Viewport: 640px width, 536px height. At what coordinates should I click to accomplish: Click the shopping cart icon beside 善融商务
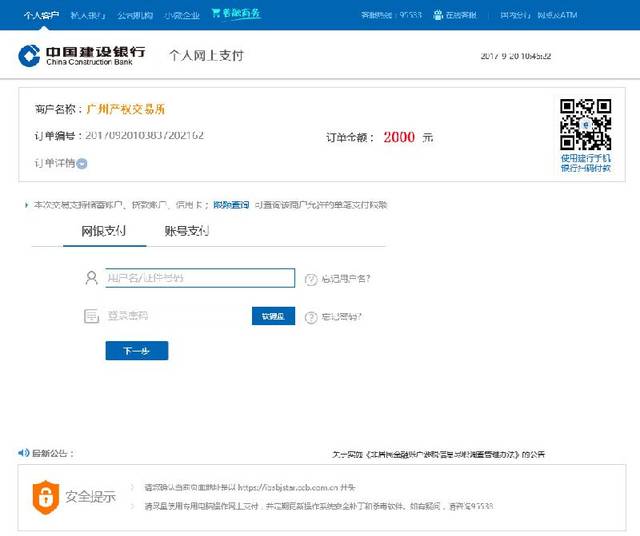(x=216, y=13)
